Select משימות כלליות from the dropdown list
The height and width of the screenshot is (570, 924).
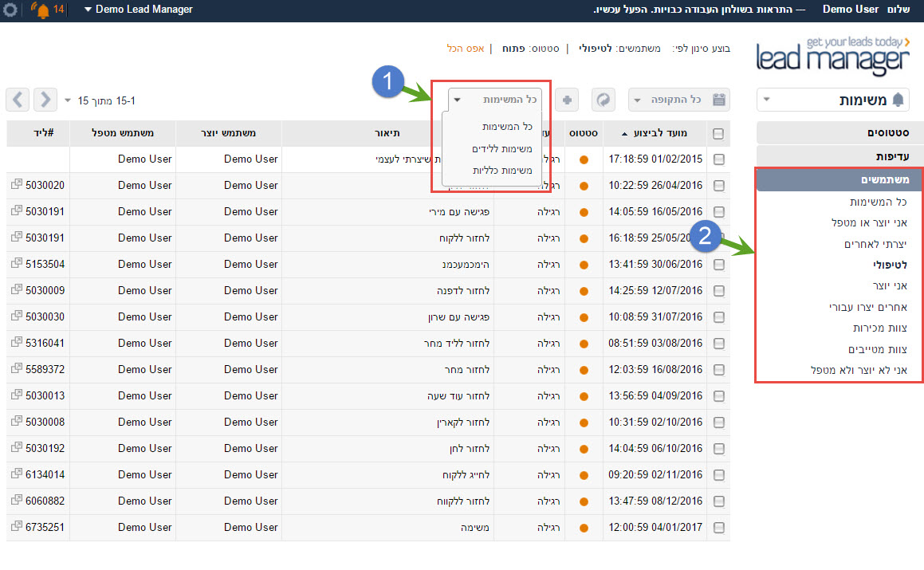click(x=502, y=171)
